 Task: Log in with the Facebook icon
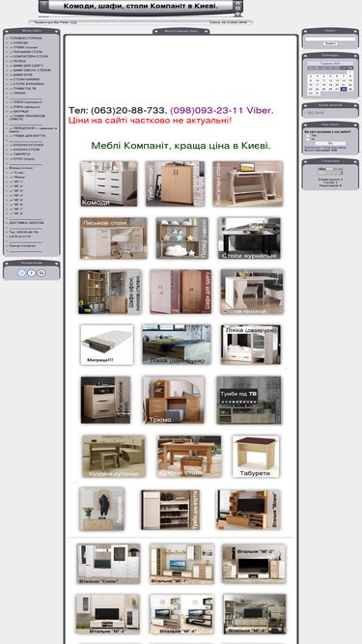point(32,272)
